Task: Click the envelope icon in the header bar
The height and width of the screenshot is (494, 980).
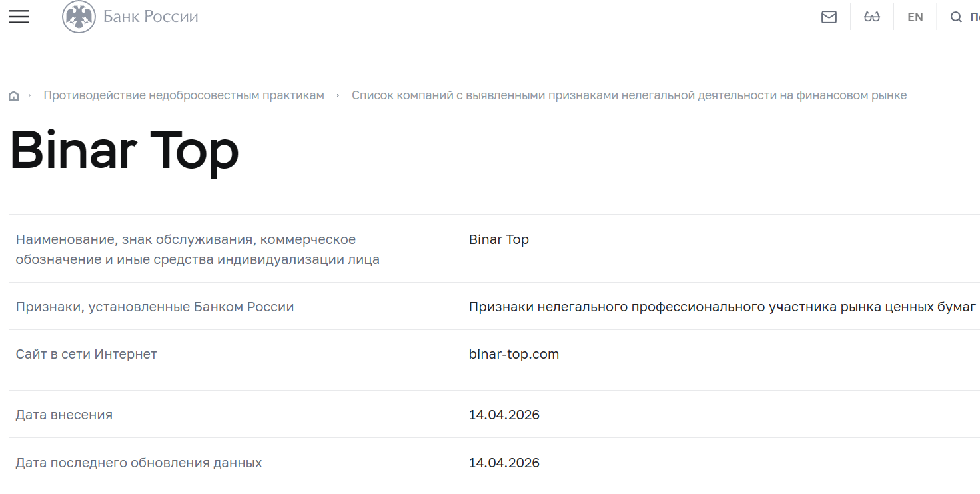Action: [829, 17]
